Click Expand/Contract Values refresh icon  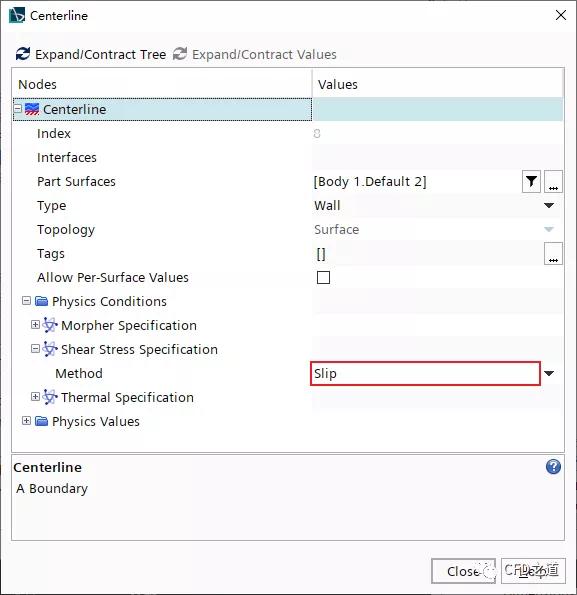point(180,54)
